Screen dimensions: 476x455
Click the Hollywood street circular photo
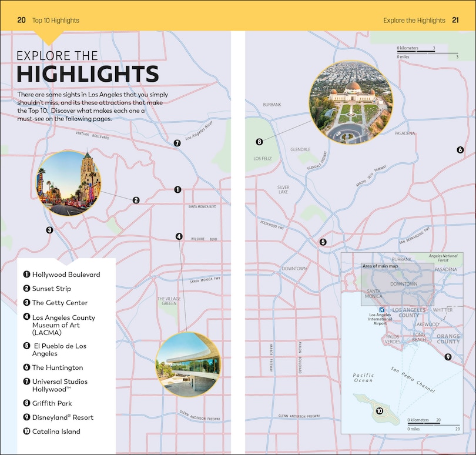pos(66,183)
